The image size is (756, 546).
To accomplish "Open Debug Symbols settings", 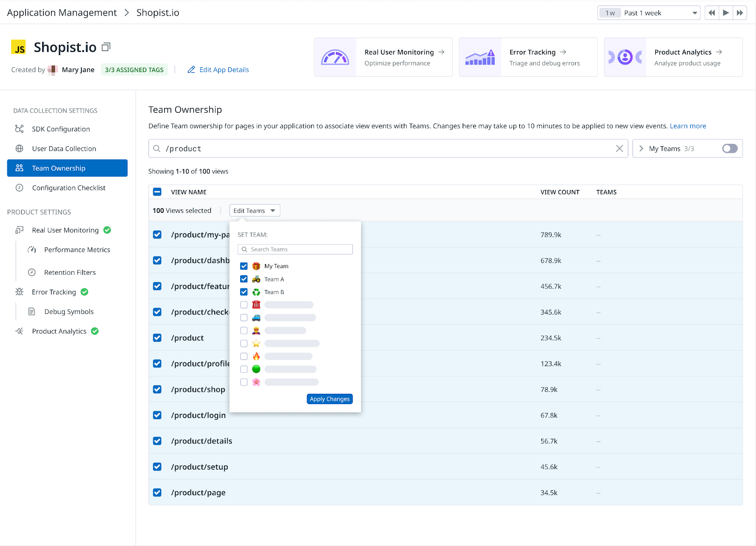I will (69, 312).
